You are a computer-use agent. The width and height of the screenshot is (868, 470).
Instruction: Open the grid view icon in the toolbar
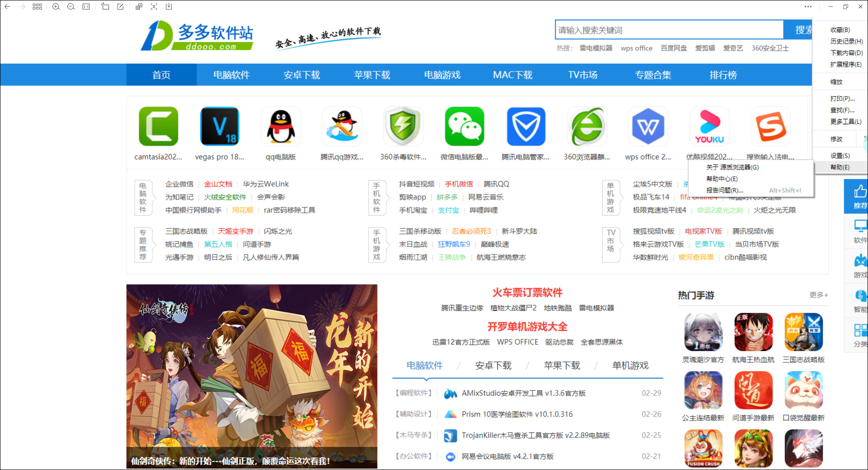pos(38,7)
